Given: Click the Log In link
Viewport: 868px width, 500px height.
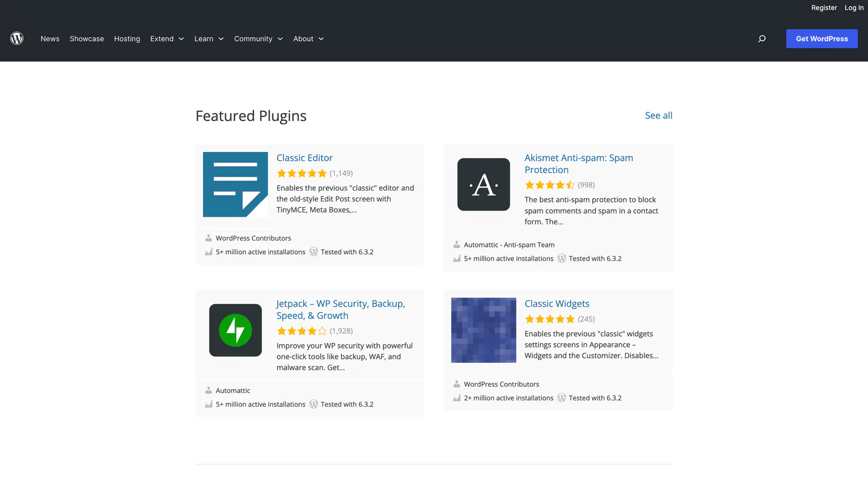Looking at the screenshot, I should tap(854, 8).
